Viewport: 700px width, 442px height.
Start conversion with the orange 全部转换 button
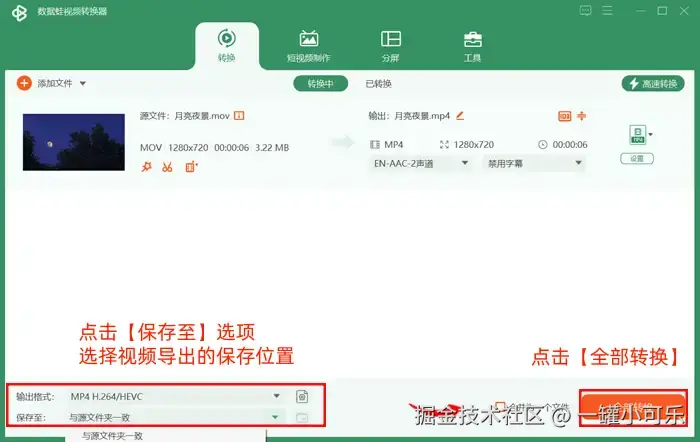633,408
